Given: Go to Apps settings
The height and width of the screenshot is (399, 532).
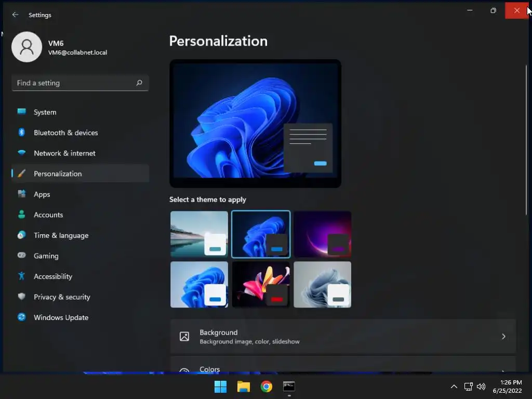Looking at the screenshot, I should click(80, 194).
